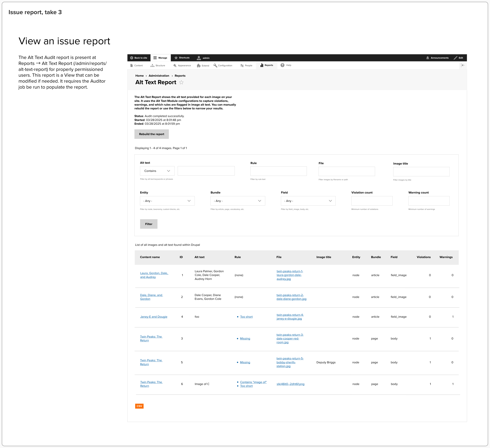Click the Manage hamburger menu icon

(155, 58)
